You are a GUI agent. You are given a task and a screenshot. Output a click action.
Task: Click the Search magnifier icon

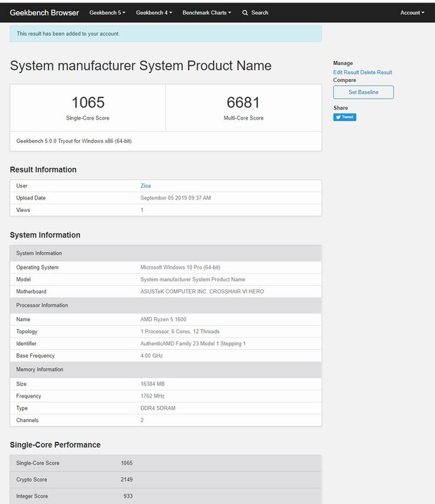tap(245, 13)
